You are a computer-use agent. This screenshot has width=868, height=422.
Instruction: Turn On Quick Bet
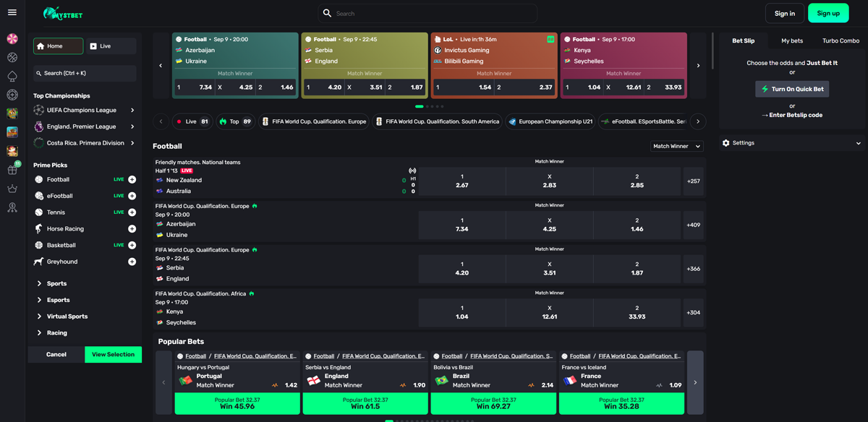coord(792,89)
